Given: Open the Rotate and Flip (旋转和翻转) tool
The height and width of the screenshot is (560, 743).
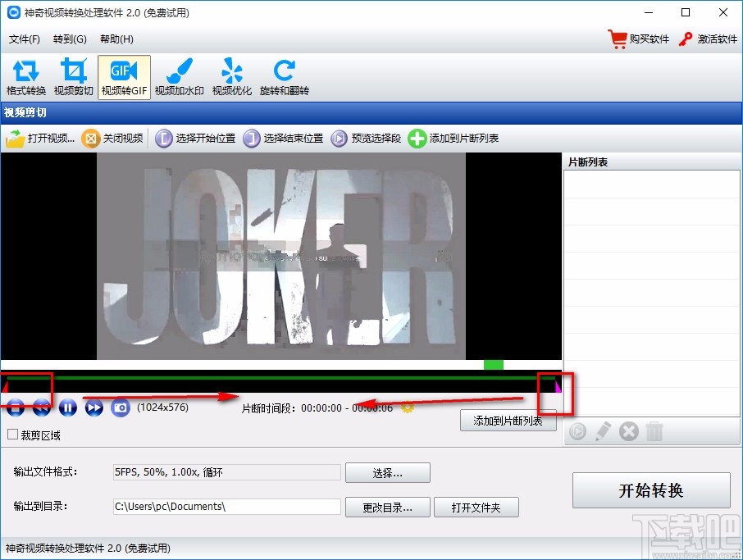Looking at the screenshot, I should (285, 77).
